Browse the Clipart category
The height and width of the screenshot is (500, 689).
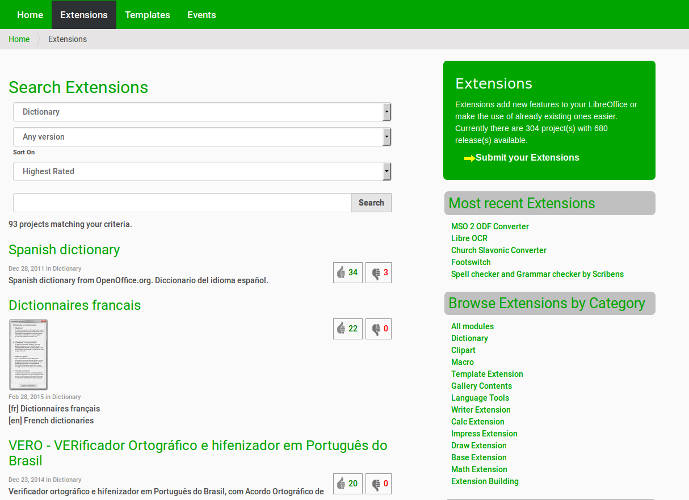[463, 350]
